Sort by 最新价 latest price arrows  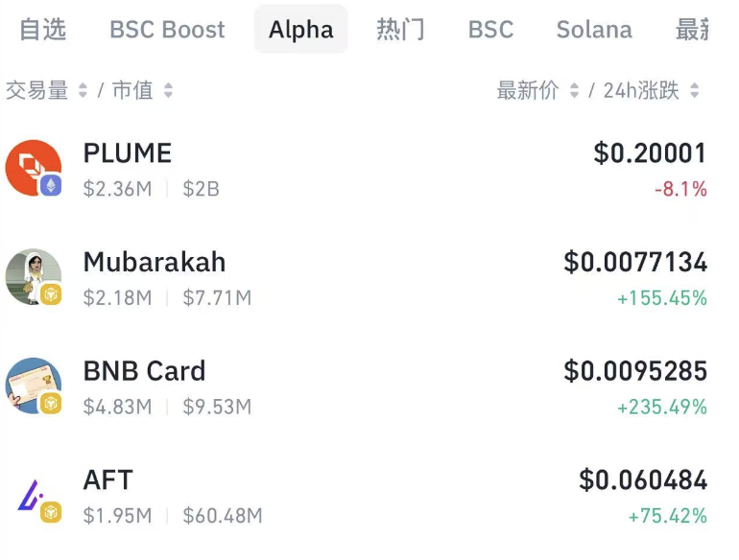pyautogui.click(x=574, y=90)
